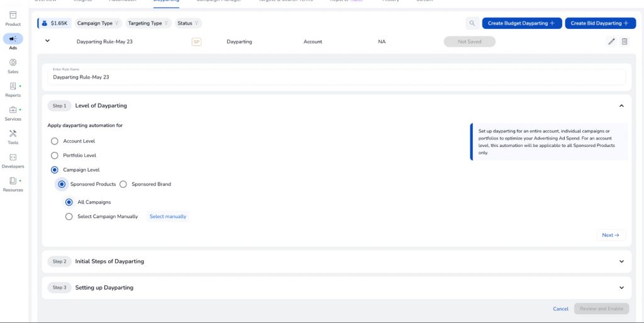Click the Not Saved status pill
Image resolution: width=644 pixels, height=323 pixels.
click(x=469, y=41)
